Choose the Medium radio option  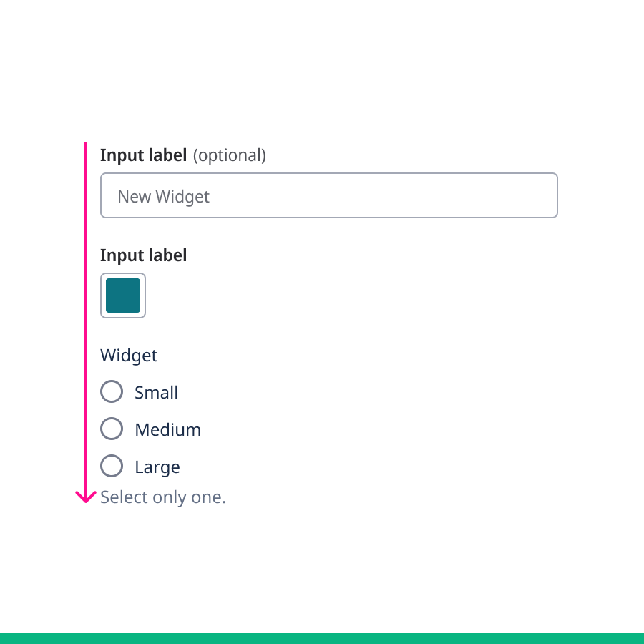click(x=112, y=429)
